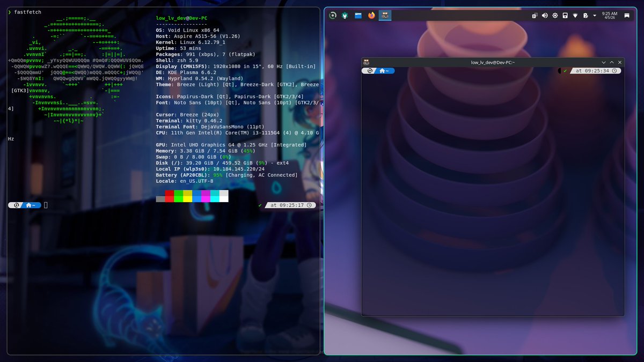Open the clipboard manager tray icon
This screenshot has width=644, height=362.
534,16
